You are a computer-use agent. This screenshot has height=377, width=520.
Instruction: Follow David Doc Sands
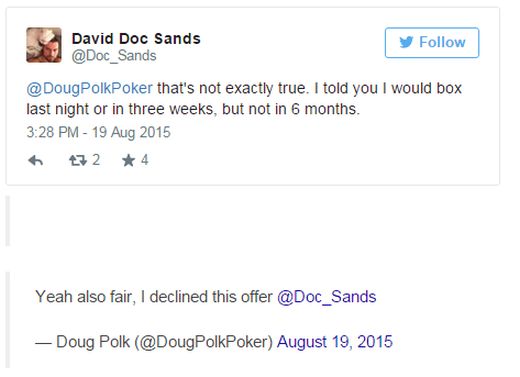click(x=432, y=43)
